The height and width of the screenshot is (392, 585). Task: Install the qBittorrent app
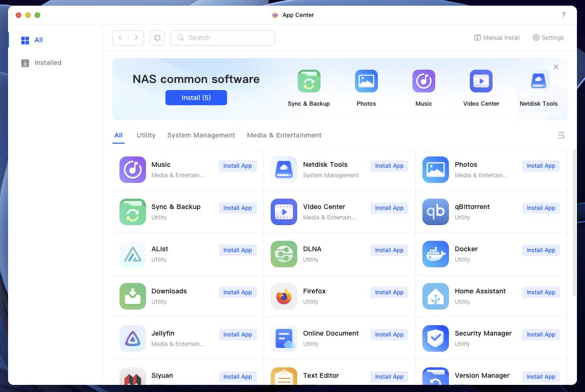541,208
